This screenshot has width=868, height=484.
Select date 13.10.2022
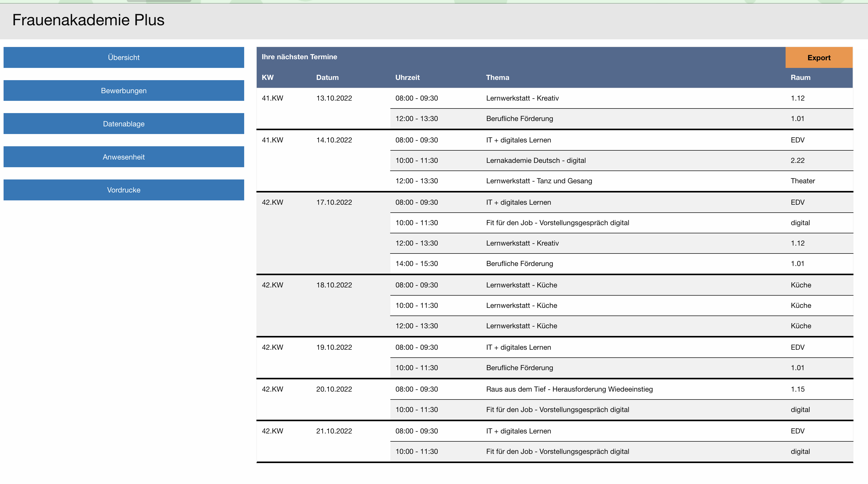334,98
